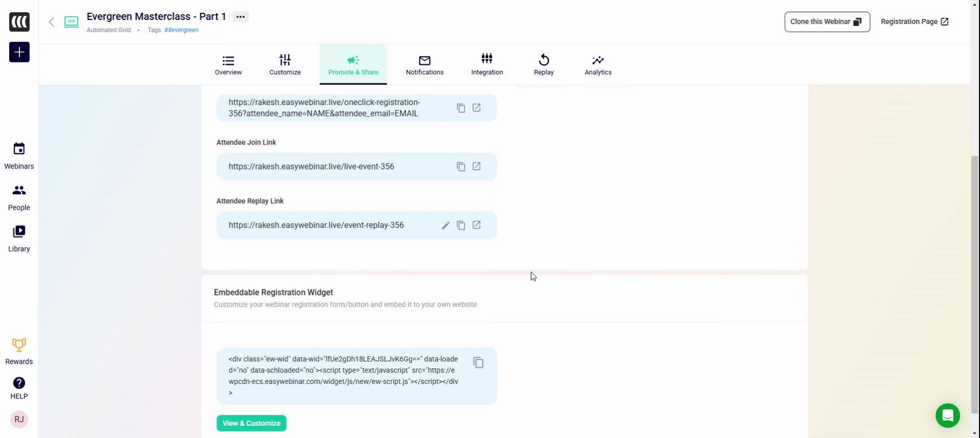The image size is (980, 438).
Task: Copy the Attendee Replay Link
Action: (461, 225)
